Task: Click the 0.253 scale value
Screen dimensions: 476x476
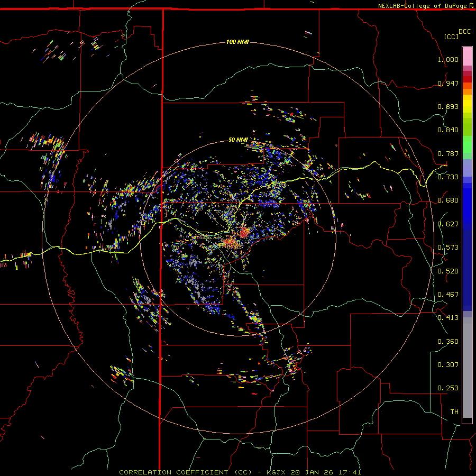Action: (448, 388)
